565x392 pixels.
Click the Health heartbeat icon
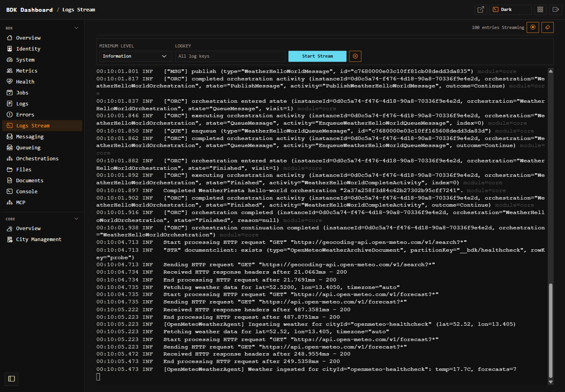[x=10, y=82]
